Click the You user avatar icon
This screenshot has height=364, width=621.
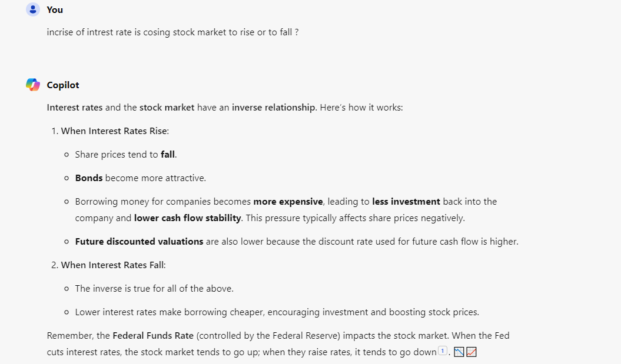(33, 9)
